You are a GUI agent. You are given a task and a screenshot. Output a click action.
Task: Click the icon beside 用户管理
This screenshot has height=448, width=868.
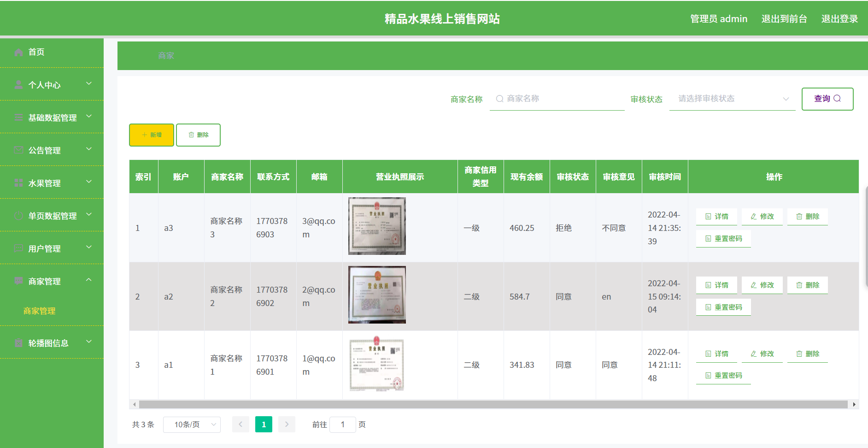coord(18,248)
